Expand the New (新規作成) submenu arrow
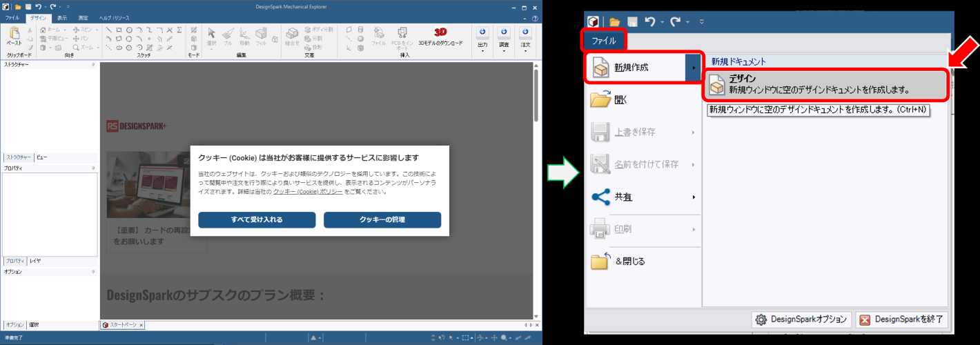This screenshot has height=345, width=980. pos(694,68)
